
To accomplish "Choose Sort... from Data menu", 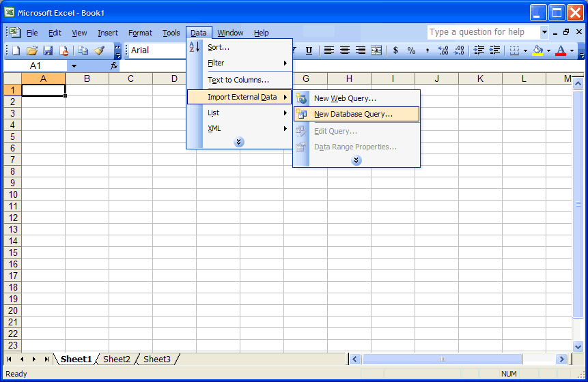I will click(x=239, y=47).
